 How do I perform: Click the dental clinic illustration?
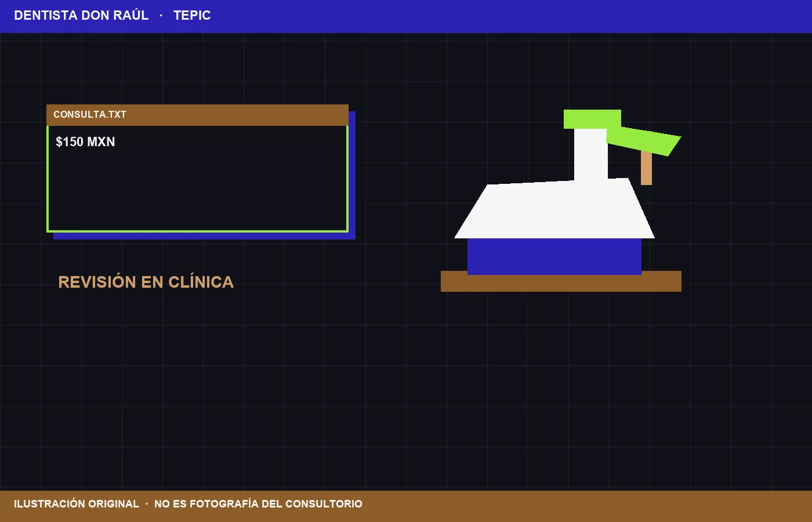(561, 201)
